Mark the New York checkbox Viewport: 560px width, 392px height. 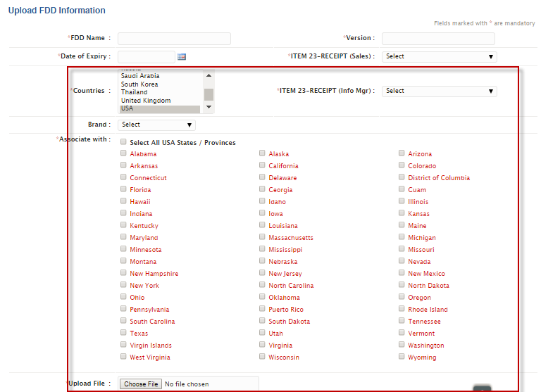coord(123,285)
